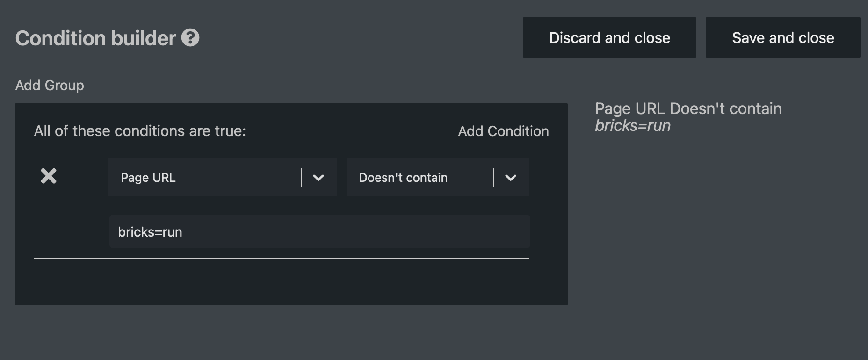
Task: Add Condition to the current group
Action: tap(503, 131)
